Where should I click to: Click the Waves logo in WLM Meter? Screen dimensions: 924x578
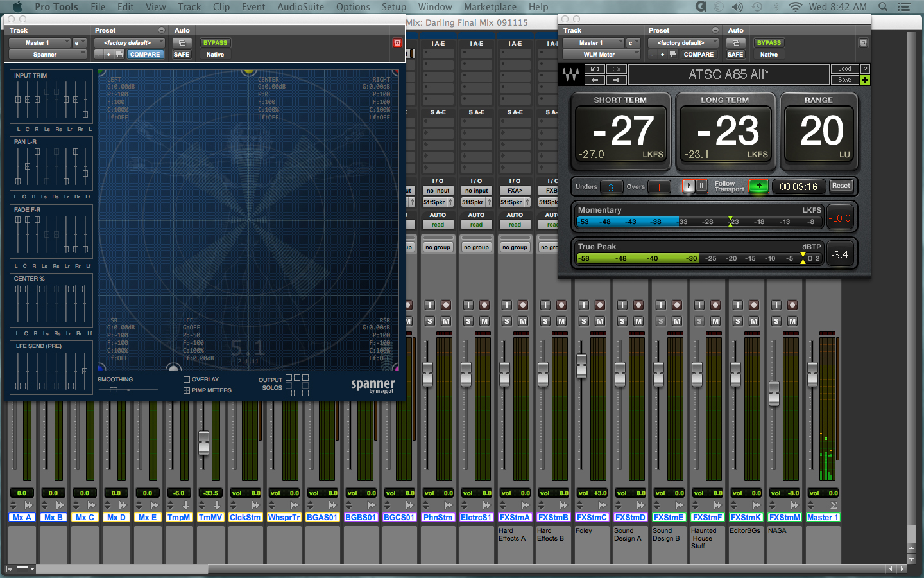[x=570, y=74]
